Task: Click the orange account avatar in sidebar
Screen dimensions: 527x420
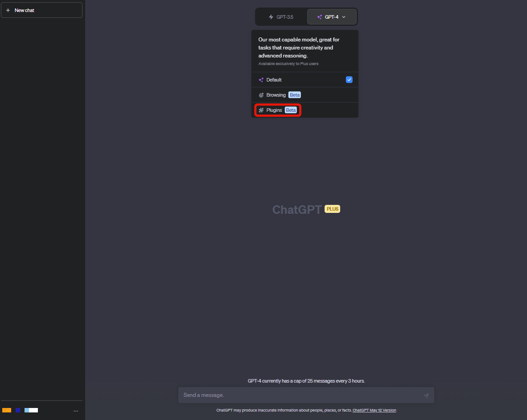Action: [x=7, y=410]
